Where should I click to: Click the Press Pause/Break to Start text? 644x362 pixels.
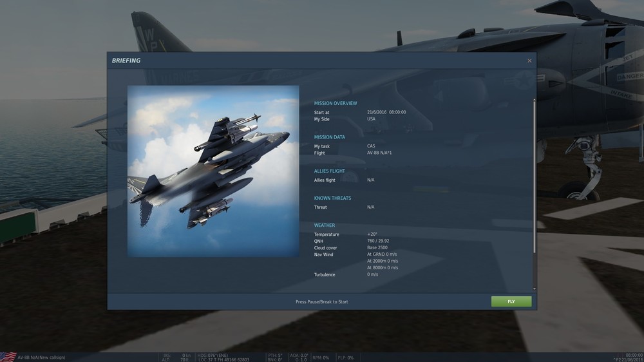pyautogui.click(x=321, y=301)
